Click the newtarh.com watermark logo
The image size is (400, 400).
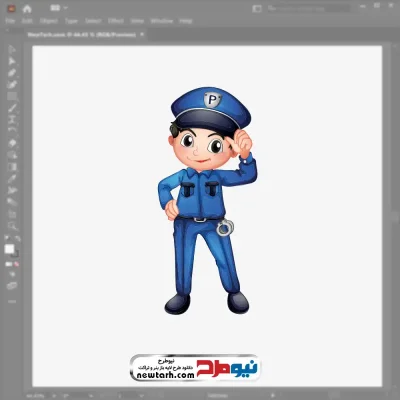(195, 368)
